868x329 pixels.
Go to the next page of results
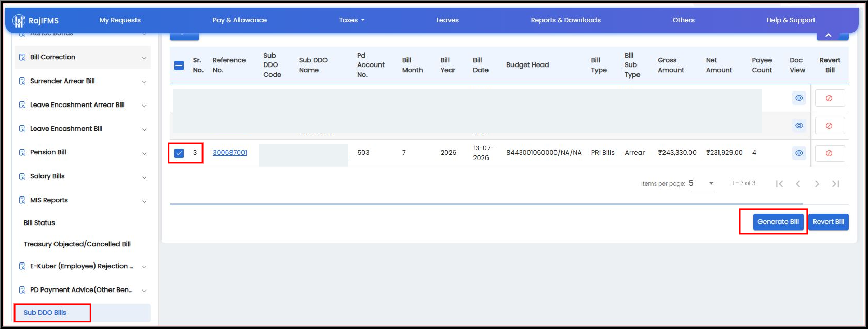[x=817, y=183]
